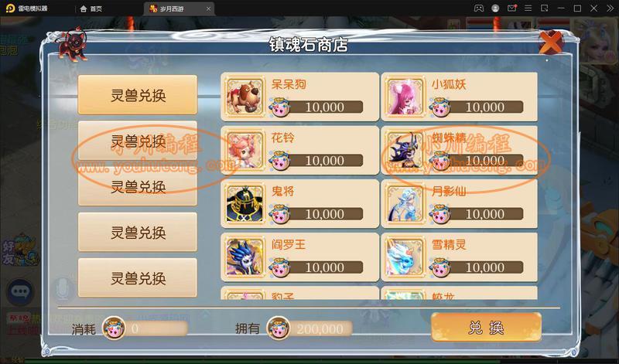Click the chat bubble icon
619x364 pixels.
pos(20,291)
